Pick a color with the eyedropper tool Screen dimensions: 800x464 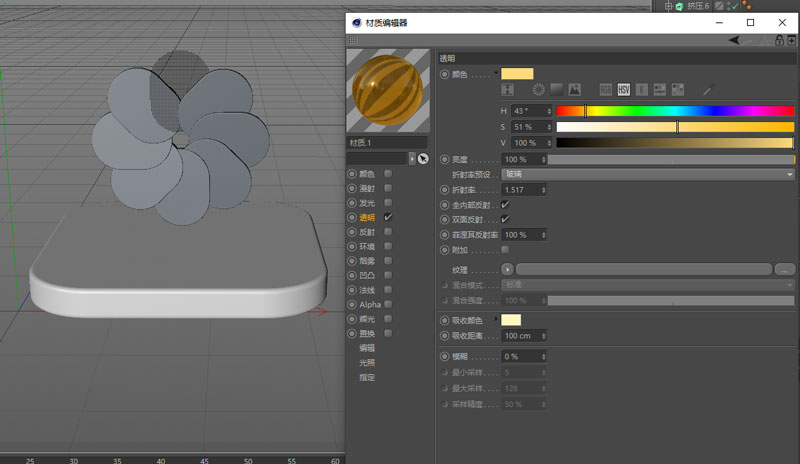(708, 90)
